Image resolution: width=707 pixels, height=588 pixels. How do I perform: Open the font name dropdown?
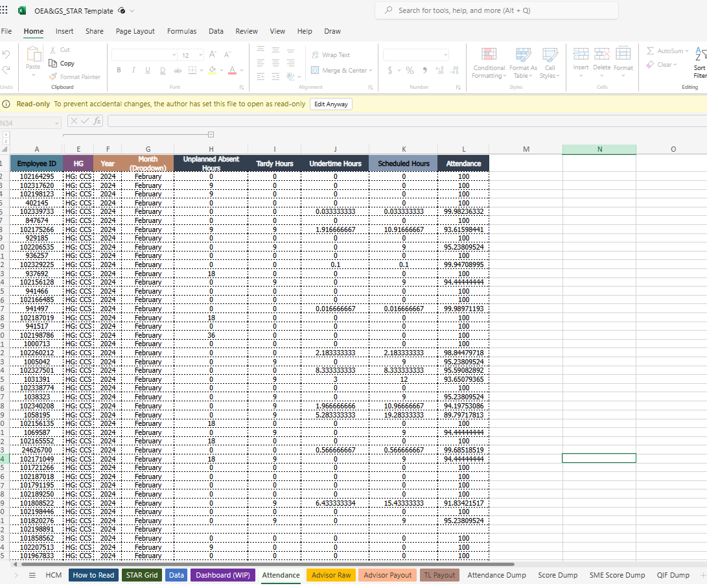point(174,55)
